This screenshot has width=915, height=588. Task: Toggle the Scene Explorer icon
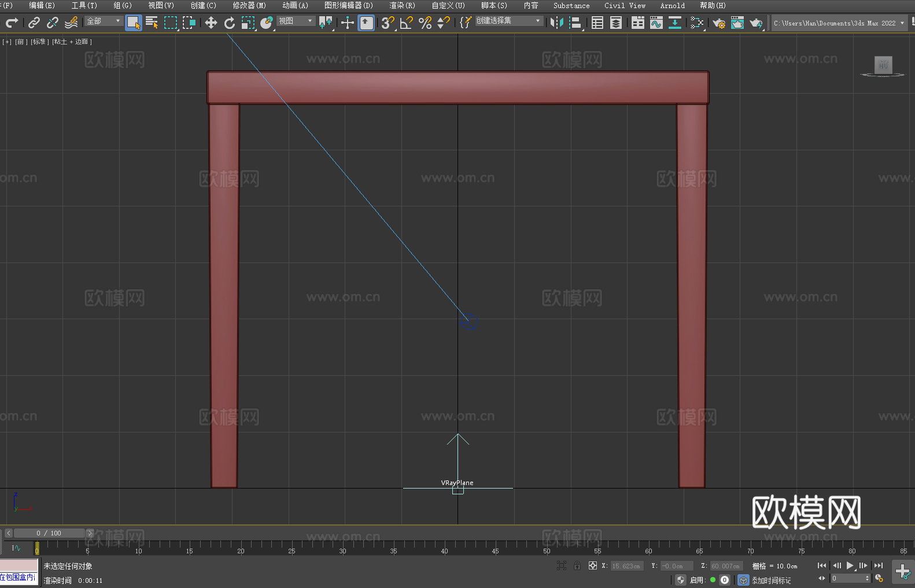tap(597, 23)
